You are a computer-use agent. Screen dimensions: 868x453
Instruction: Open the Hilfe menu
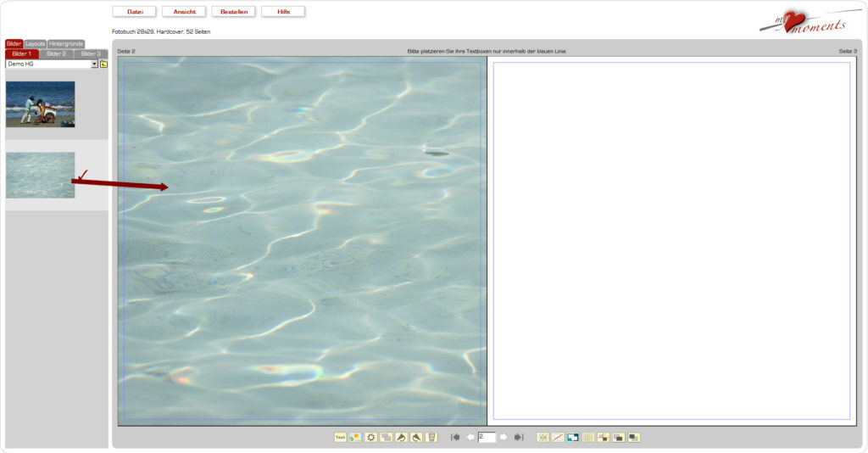tap(283, 12)
